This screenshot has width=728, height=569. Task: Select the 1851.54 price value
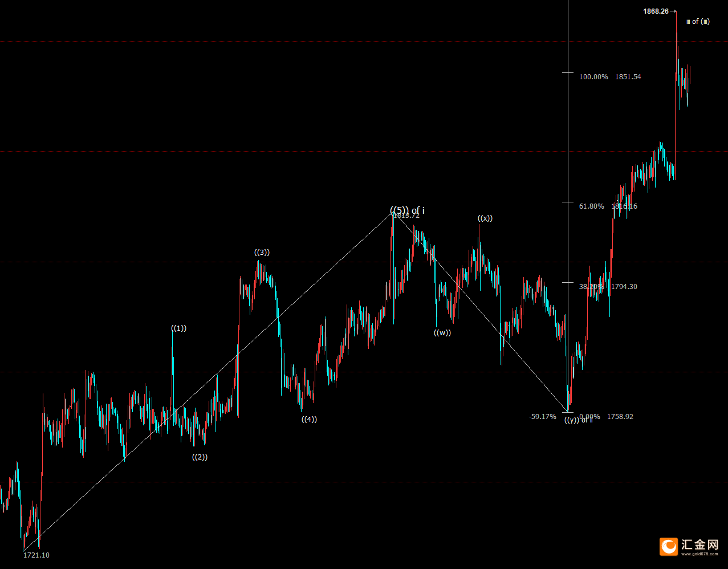tap(628, 76)
